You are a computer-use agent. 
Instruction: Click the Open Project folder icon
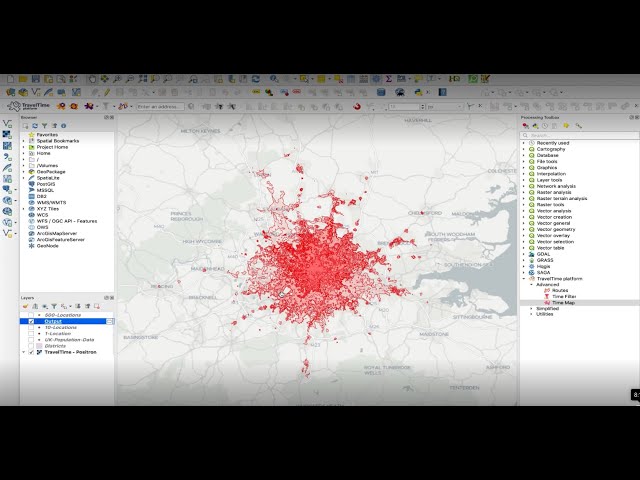tap(23, 79)
